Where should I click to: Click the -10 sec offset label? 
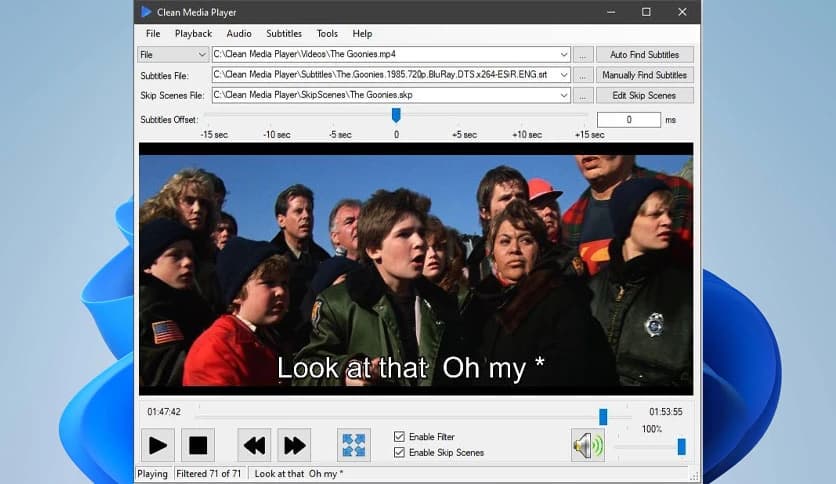click(x=277, y=135)
